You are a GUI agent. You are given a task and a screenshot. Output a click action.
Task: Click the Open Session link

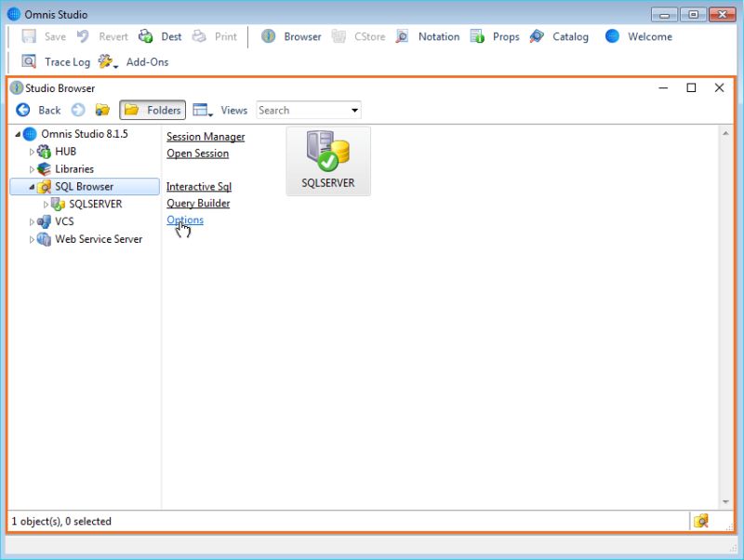pos(197,153)
